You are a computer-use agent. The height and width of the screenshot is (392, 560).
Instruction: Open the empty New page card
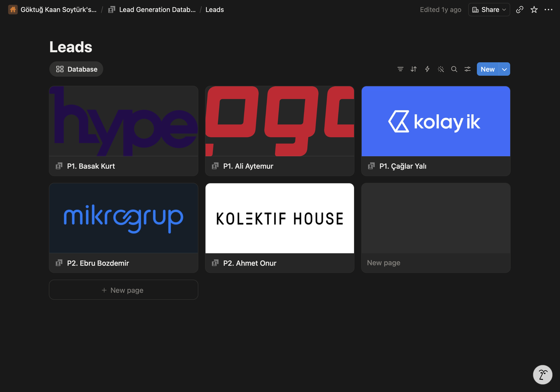click(x=436, y=228)
